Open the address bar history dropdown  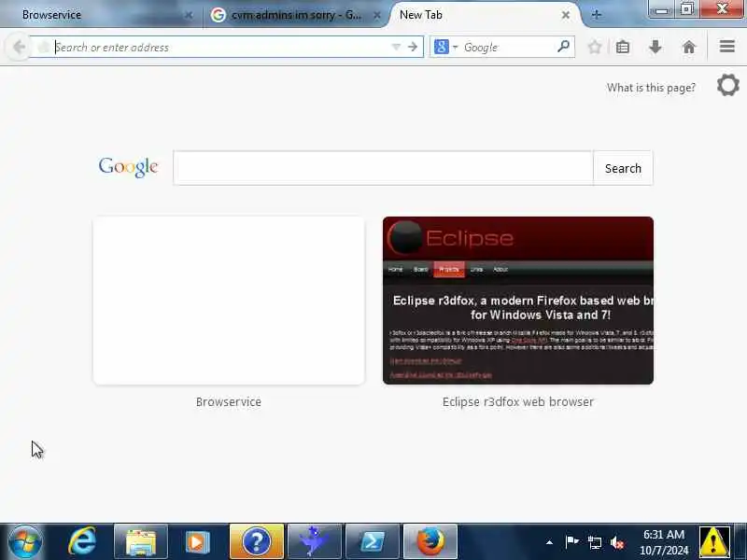[x=396, y=47]
